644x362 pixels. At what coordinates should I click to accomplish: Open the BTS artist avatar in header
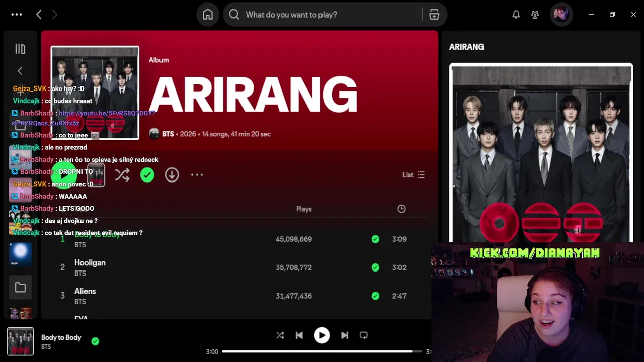point(154,134)
